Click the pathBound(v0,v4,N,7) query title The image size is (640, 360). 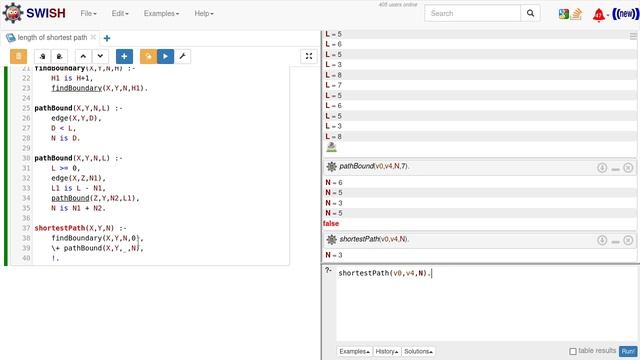click(374, 166)
